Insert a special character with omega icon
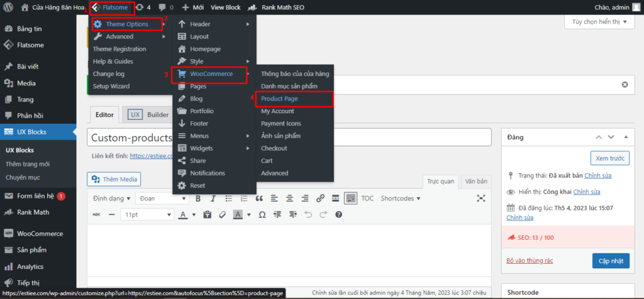Screen dimensions: 644x299 coord(262,214)
